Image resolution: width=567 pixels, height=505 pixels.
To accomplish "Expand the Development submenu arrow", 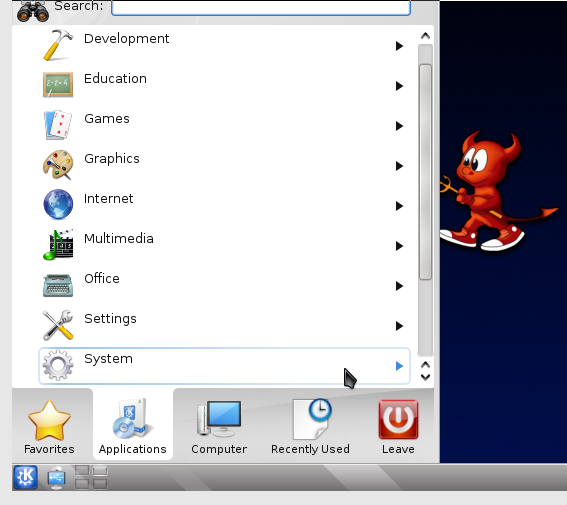I will [399, 46].
